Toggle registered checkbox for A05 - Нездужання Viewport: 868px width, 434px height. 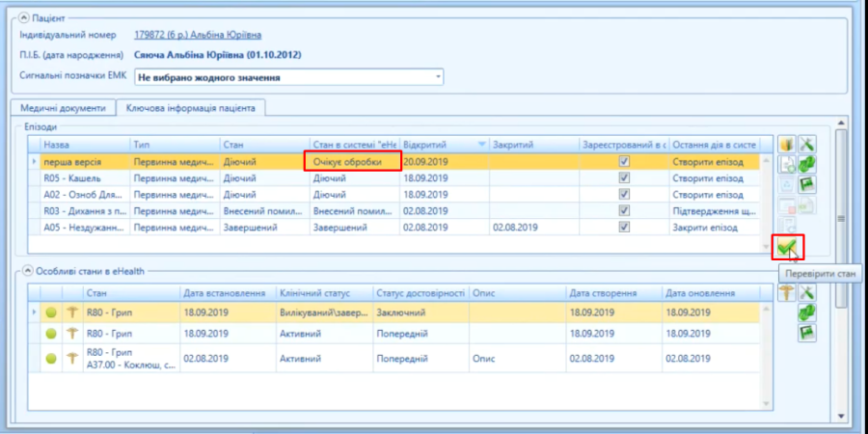coord(624,227)
